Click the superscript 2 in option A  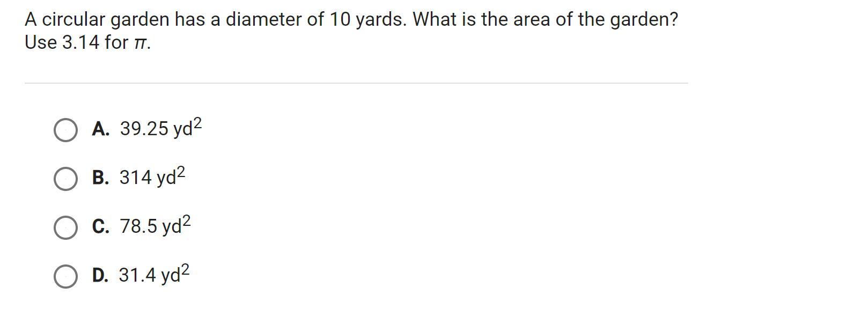[x=197, y=124]
